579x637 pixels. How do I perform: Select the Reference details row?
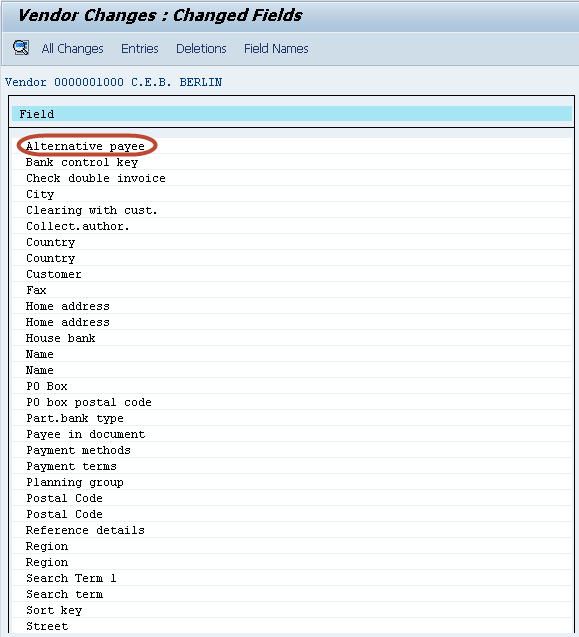292,530
